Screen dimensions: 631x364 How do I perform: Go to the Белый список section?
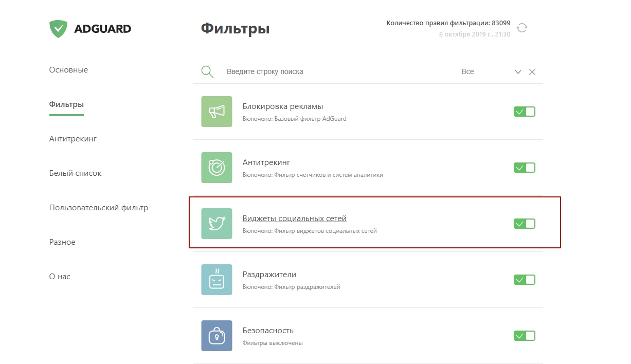coord(75,173)
